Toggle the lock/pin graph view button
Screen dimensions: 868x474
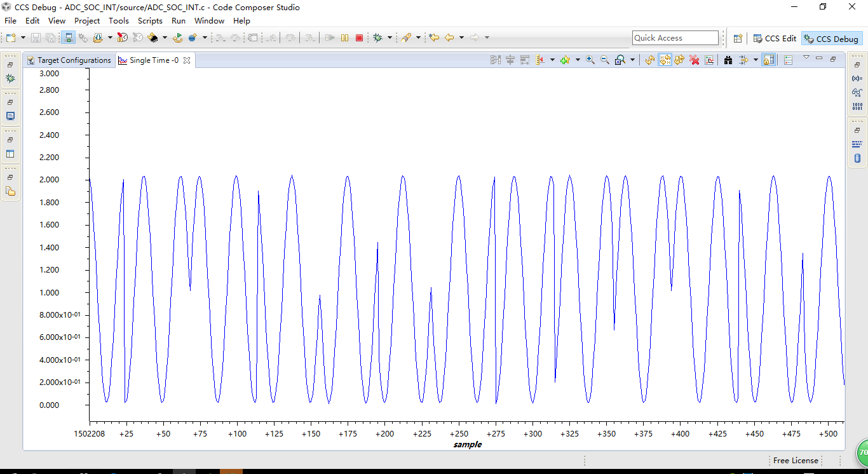768,60
